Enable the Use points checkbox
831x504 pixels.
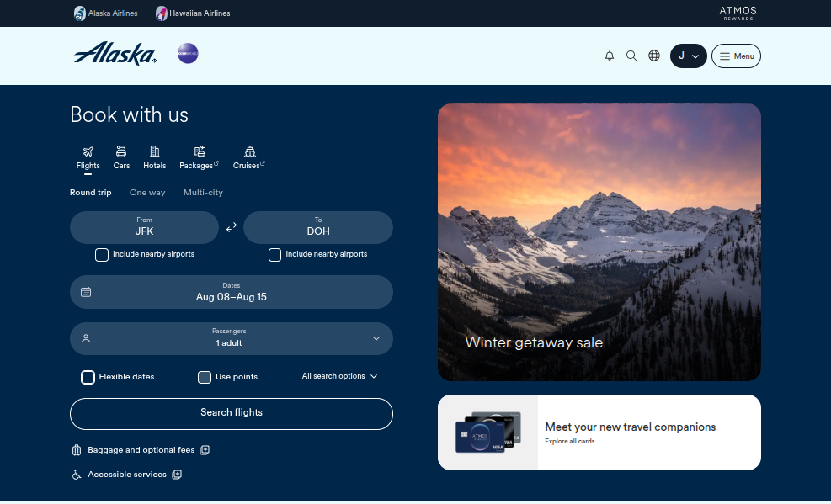[205, 377]
